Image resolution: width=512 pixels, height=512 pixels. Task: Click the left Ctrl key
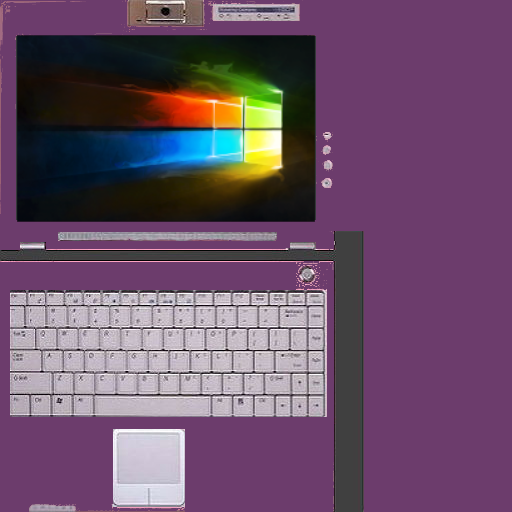click(41, 406)
